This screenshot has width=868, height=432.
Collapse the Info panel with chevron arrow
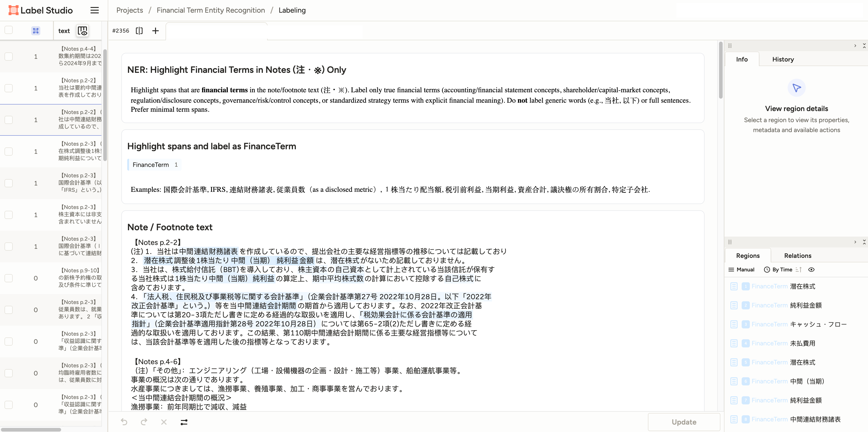tap(855, 45)
